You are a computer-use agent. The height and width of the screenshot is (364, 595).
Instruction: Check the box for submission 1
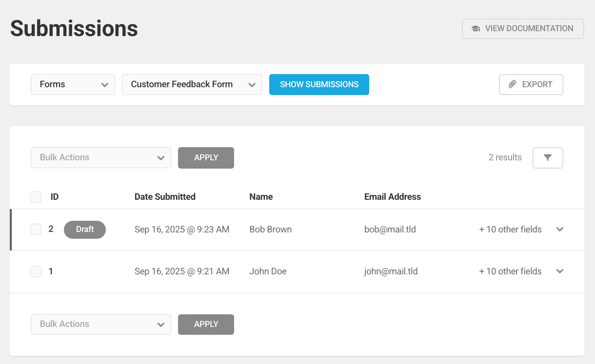pos(36,271)
